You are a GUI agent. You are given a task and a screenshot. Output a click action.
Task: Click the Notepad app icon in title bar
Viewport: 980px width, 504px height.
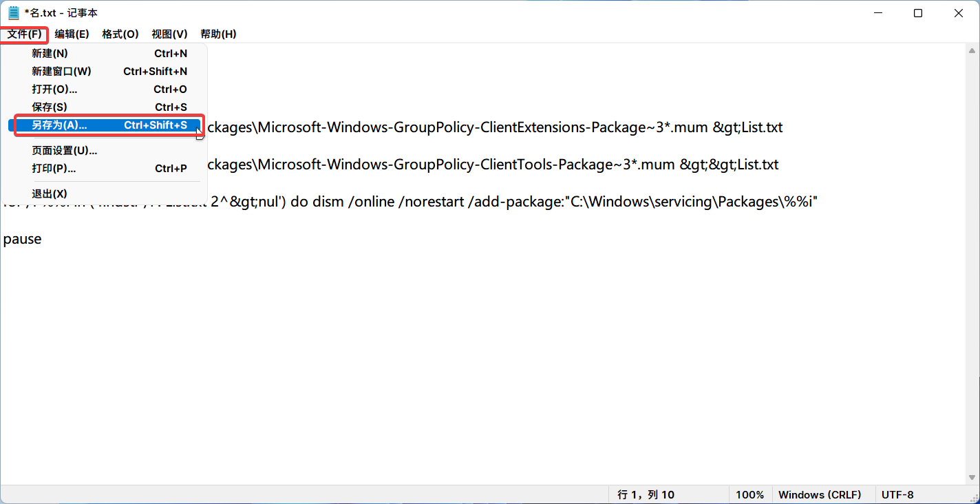pyautogui.click(x=14, y=13)
